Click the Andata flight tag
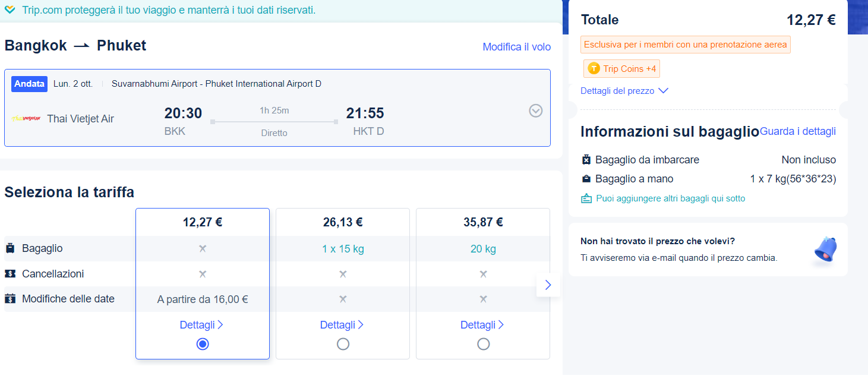Image resolution: width=868 pixels, height=385 pixels. [x=29, y=84]
